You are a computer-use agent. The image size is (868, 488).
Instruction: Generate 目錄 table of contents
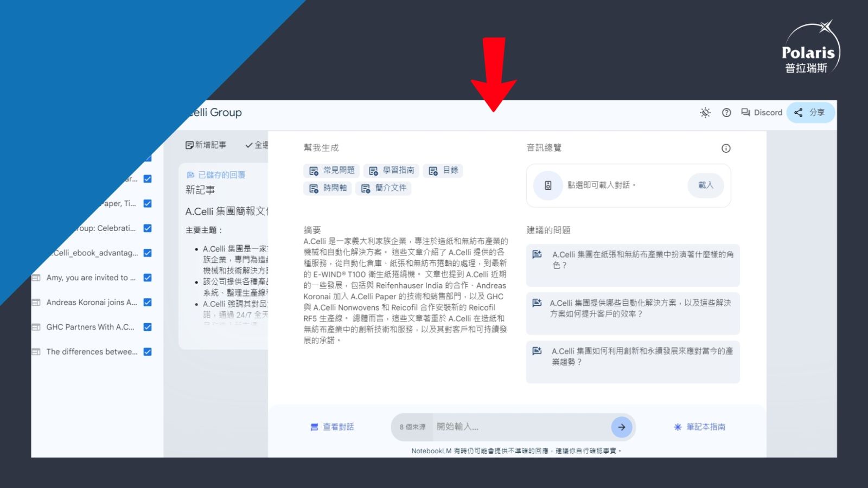443,170
